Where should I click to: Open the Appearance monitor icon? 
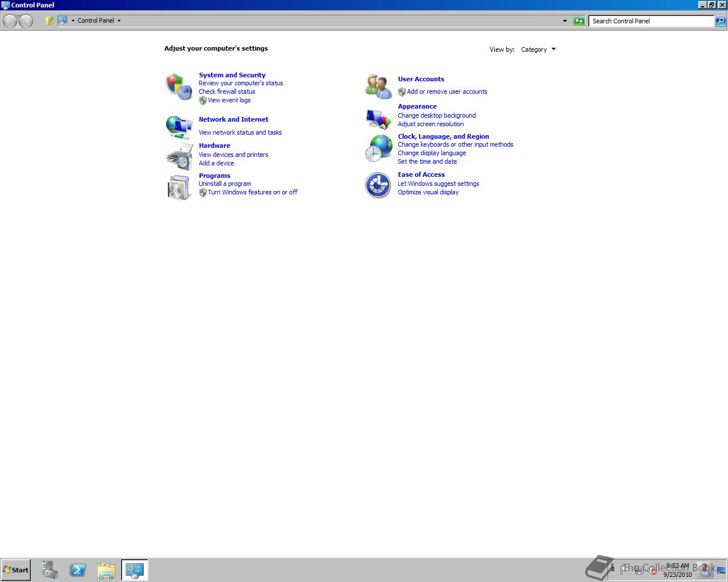[x=378, y=119]
